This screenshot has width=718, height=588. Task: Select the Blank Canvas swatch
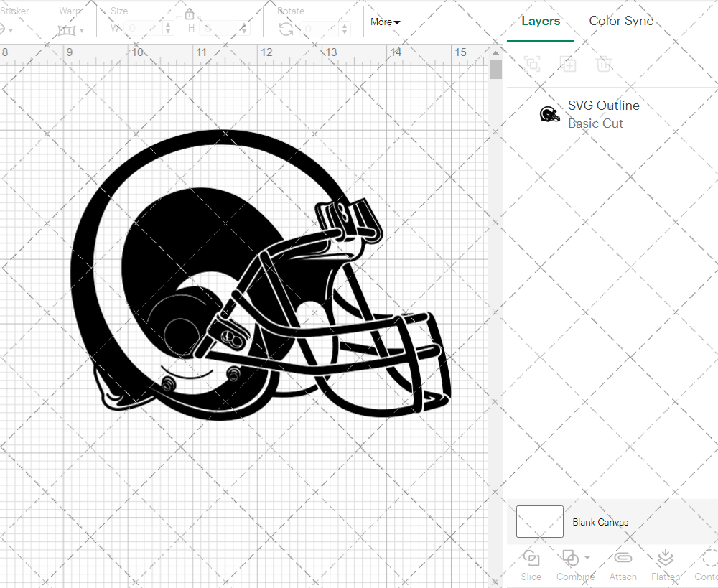click(x=539, y=522)
